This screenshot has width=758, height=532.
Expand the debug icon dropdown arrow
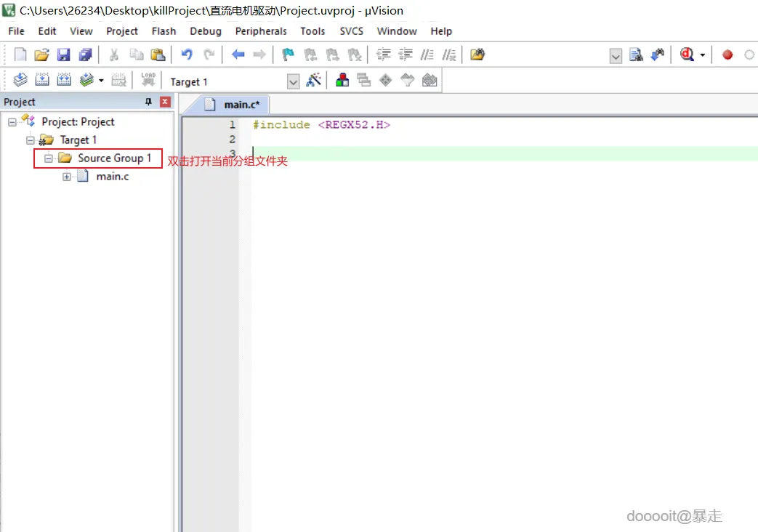pos(703,55)
